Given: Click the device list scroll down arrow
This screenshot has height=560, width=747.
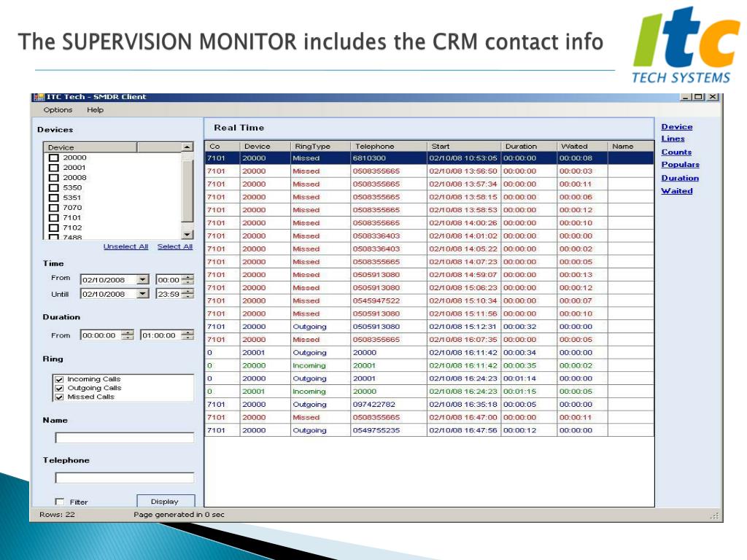Looking at the screenshot, I should (x=187, y=234).
